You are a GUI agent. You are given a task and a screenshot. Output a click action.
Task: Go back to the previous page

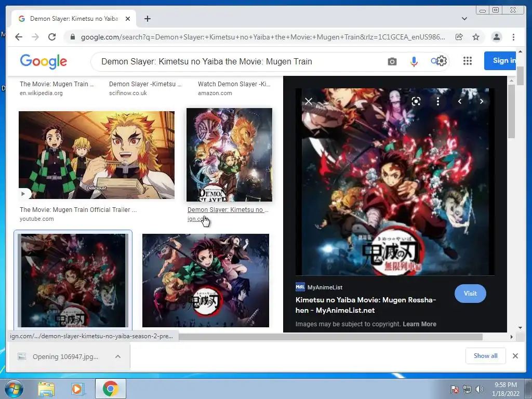click(x=19, y=37)
